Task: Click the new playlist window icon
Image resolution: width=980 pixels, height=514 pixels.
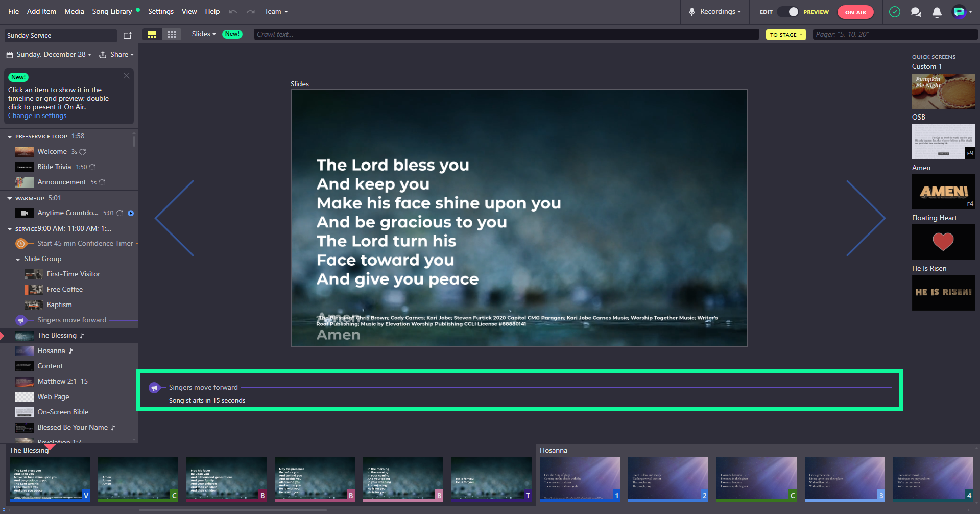Action: [x=127, y=35]
